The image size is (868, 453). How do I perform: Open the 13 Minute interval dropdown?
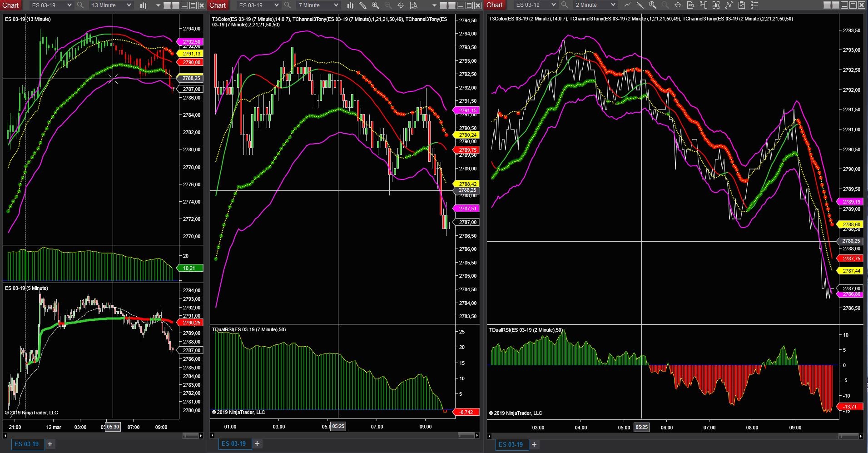pyautogui.click(x=129, y=5)
